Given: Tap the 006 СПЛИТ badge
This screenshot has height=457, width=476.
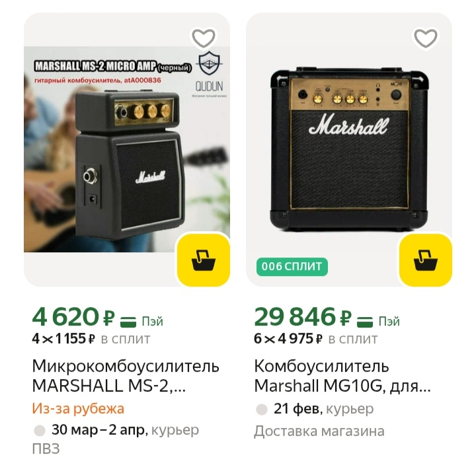Looking at the screenshot, I should point(292,267).
